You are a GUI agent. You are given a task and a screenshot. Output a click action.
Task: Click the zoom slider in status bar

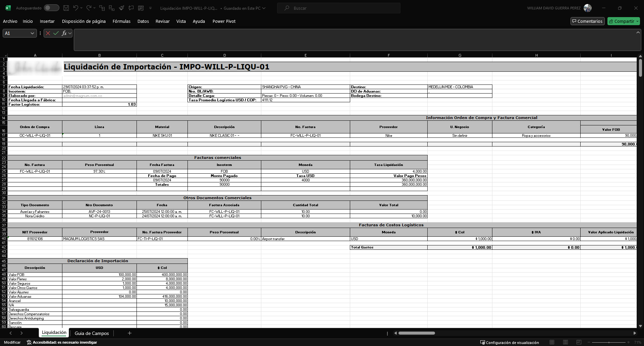[x=609, y=342]
